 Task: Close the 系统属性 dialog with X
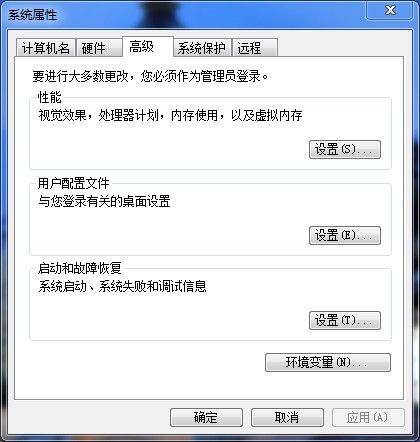390,10
